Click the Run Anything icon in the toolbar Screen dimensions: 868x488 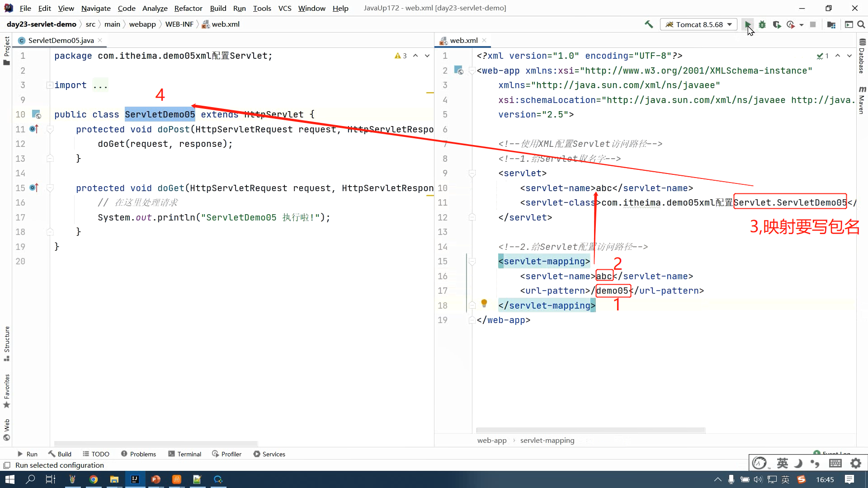[849, 24]
